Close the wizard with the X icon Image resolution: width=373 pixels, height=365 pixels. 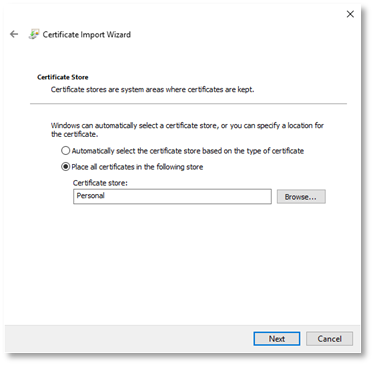(x=350, y=14)
